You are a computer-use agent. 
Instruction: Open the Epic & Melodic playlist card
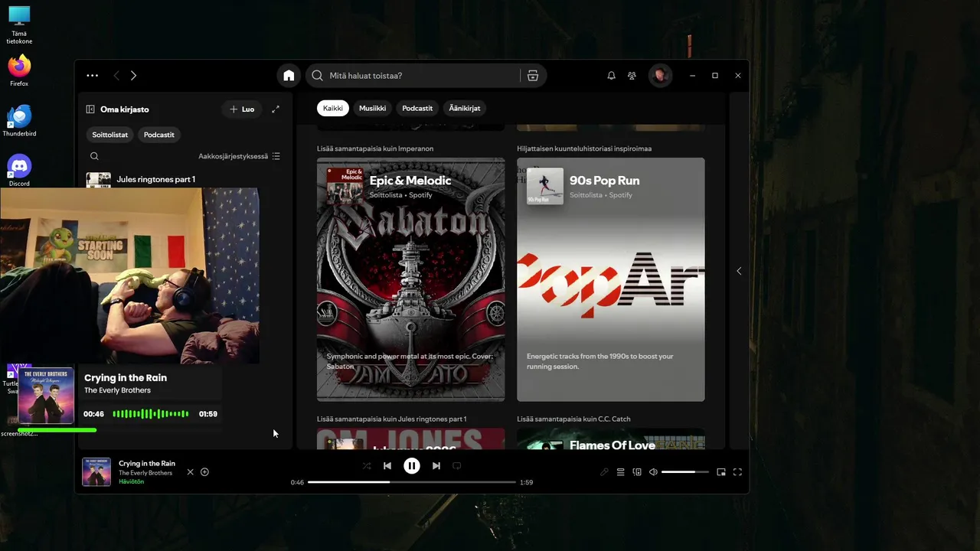tap(411, 279)
